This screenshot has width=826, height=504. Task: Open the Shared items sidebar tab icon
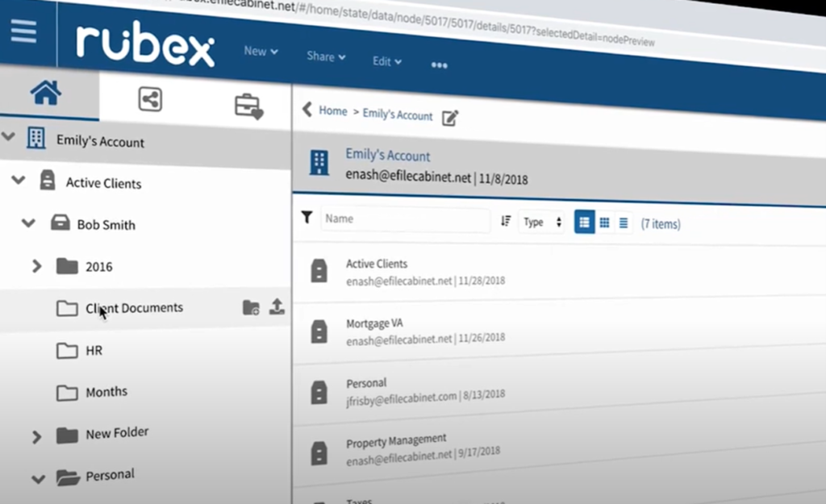click(x=150, y=99)
